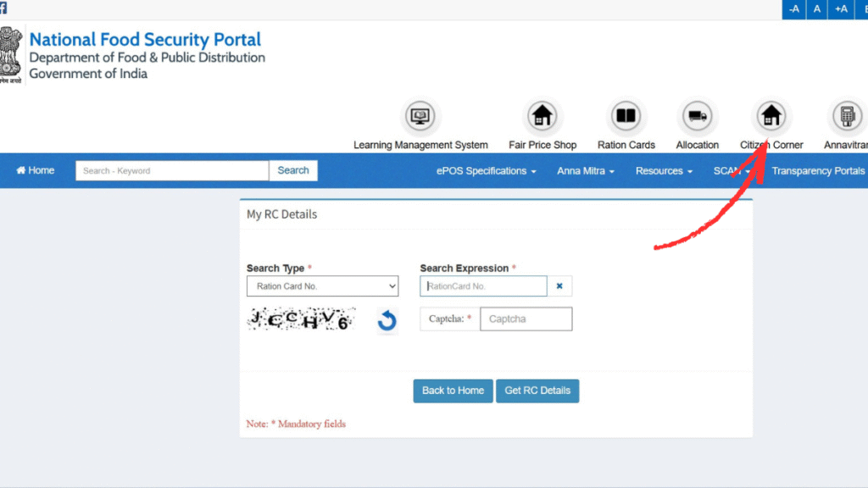868x488 pixels.
Task: Click the Back to Home button
Action: (x=453, y=391)
